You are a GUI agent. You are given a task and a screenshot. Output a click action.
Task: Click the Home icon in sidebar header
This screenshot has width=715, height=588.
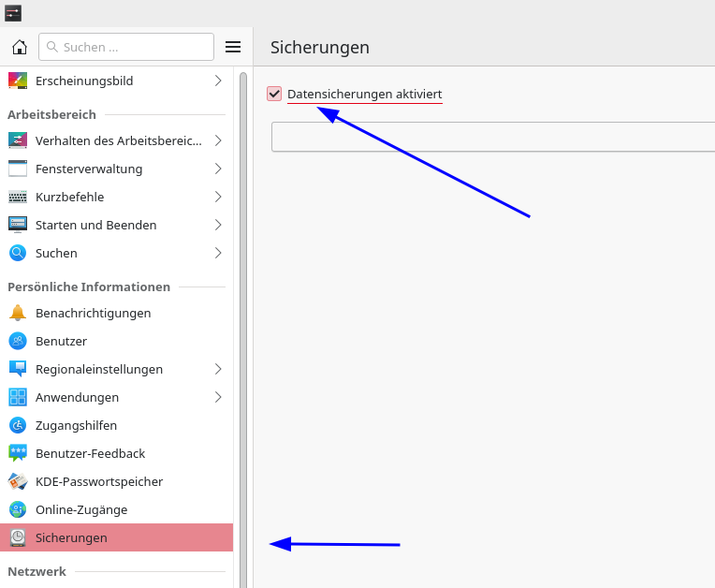coord(19,47)
